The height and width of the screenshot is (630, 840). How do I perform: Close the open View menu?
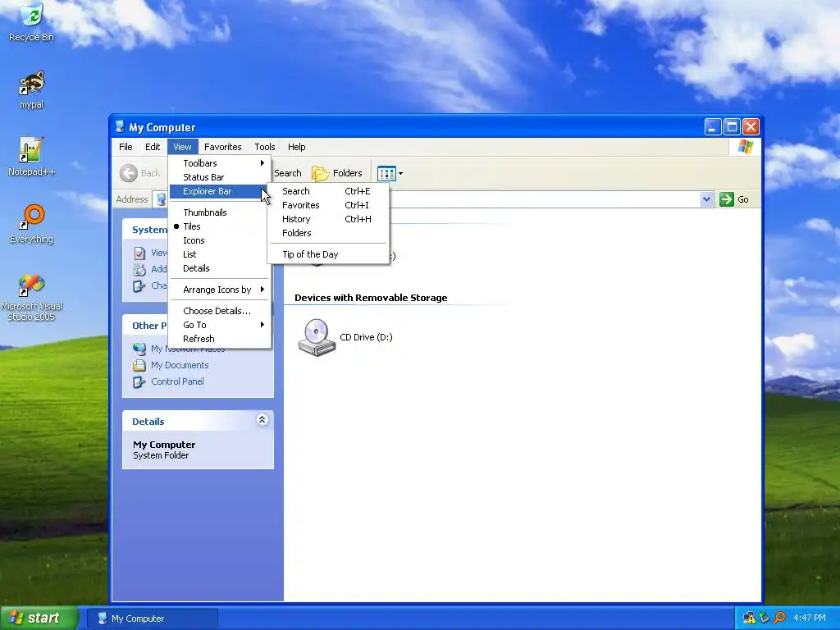(x=182, y=147)
